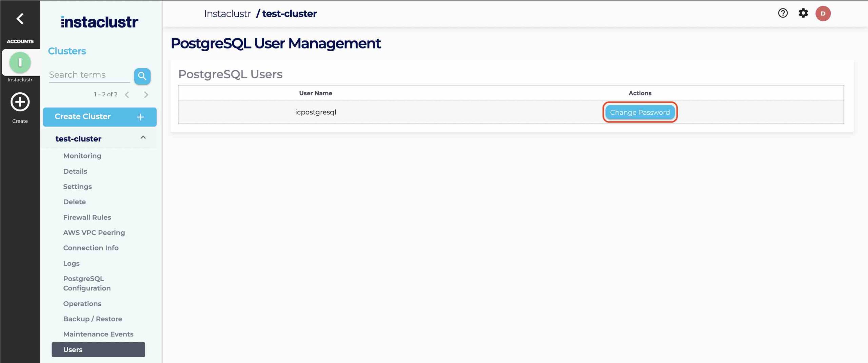Click the user profile avatar D
This screenshot has width=868, height=363.
(824, 13)
